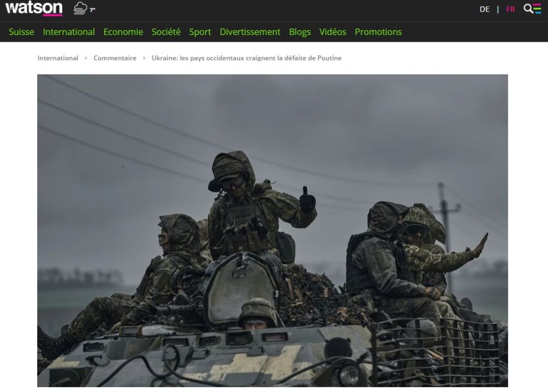
Task: Open the Blogs section
Action: [300, 32]
